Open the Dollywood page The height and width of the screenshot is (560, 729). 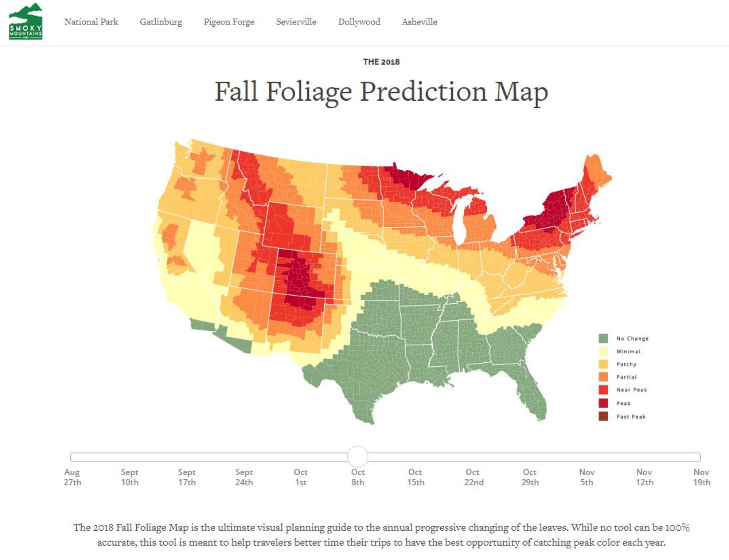point(359,22)
